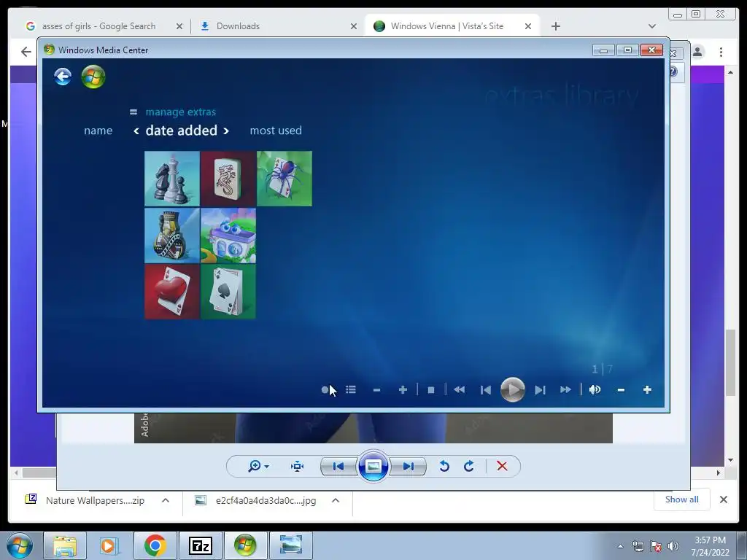This screenshot has height=560, width=747.
Task: Mute Media Center volume
Action: click(595, 390)
